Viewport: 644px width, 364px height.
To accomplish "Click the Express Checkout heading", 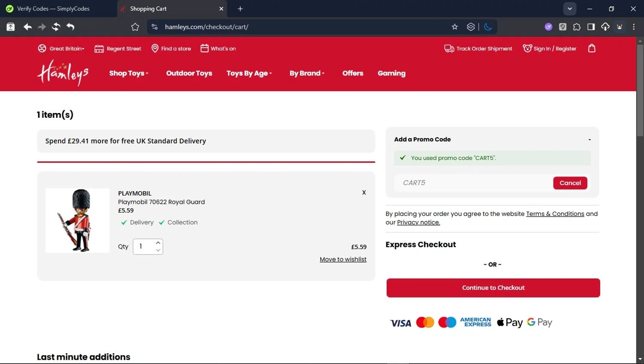I will 421,245.
